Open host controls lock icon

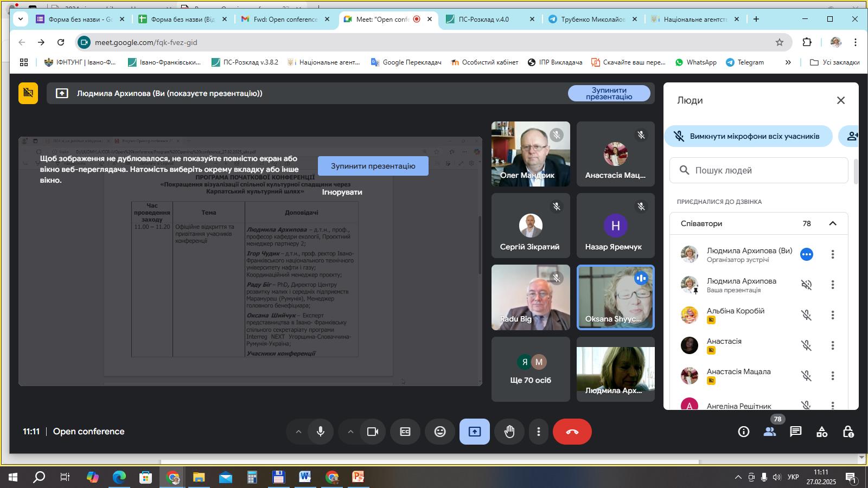click(848, 432)
